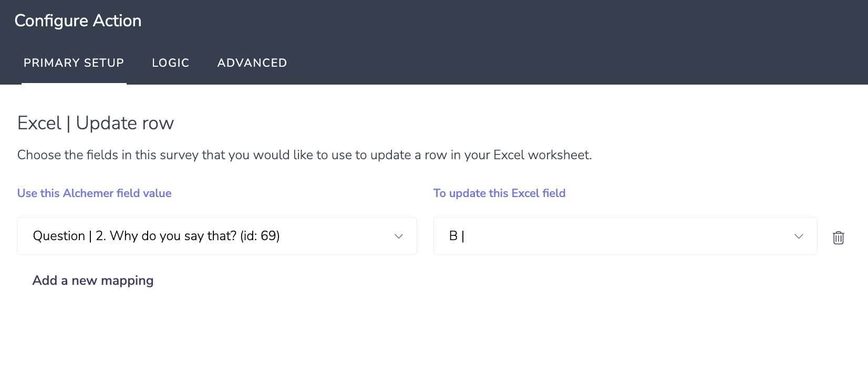868x371 pixels.
Task: Click the 'Update row' text in the heading
Action: [x=125, y=123]
